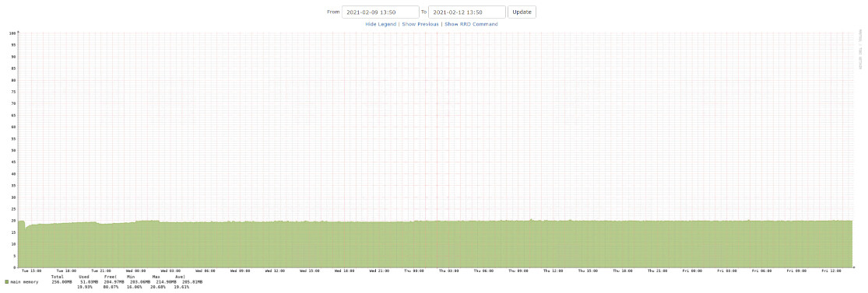Image resolution: width=868 pixels, height=293 pixels.
Task: Click the 80.07% free percentage
Action: (x=111, y=287)
